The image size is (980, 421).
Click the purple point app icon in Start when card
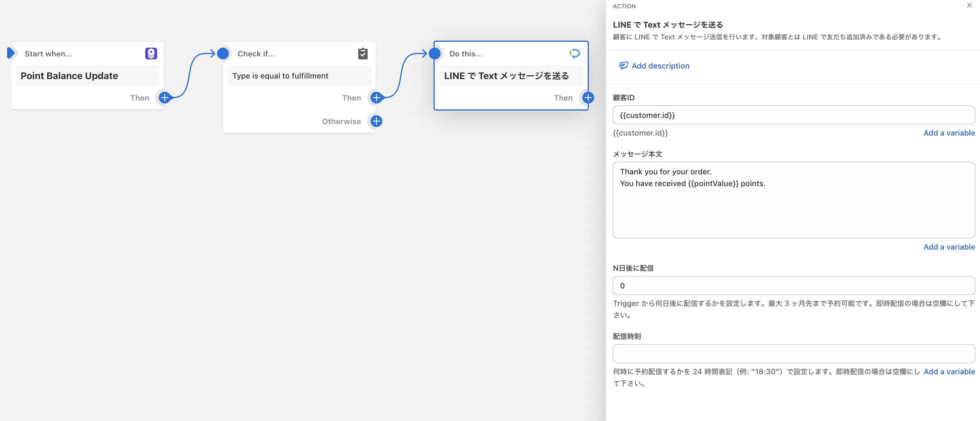click(x=151, y=53)
